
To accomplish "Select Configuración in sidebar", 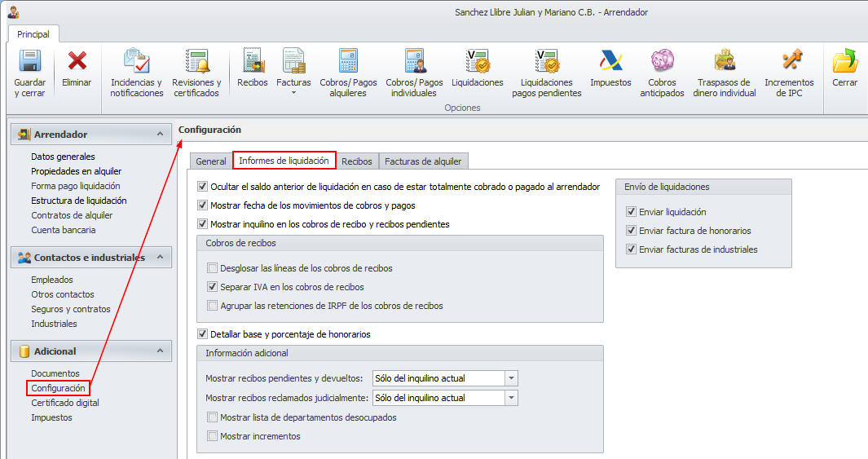I will click(58, 388).
